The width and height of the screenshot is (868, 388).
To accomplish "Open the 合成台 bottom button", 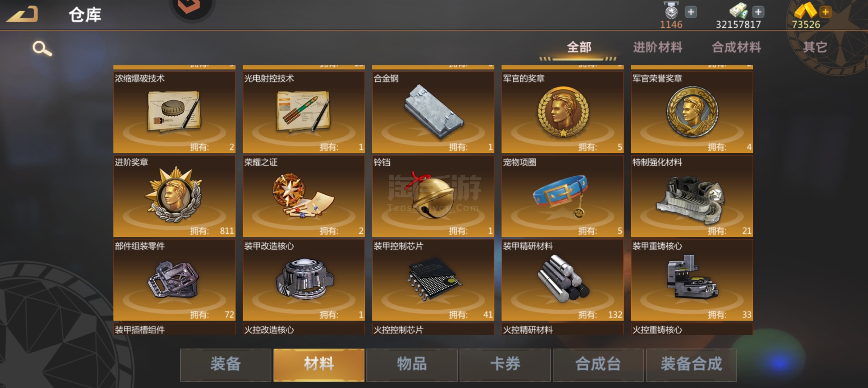I will (598, 365).
